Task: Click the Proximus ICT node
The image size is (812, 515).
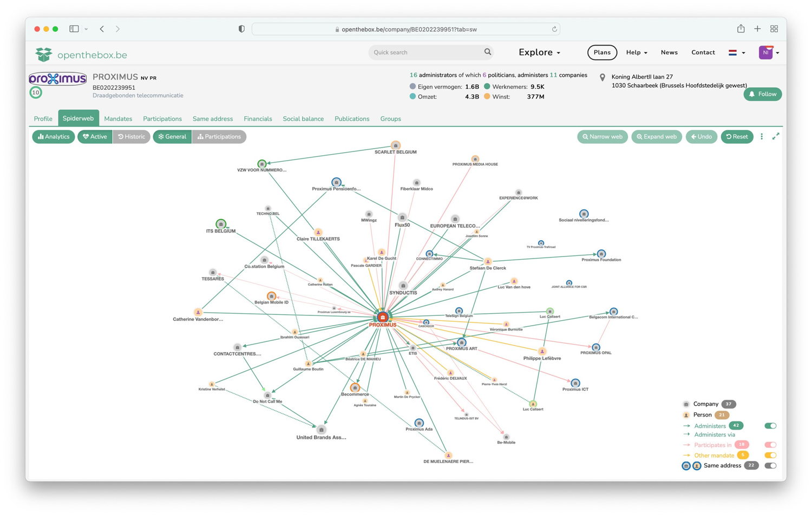Action: coord(575,383)
